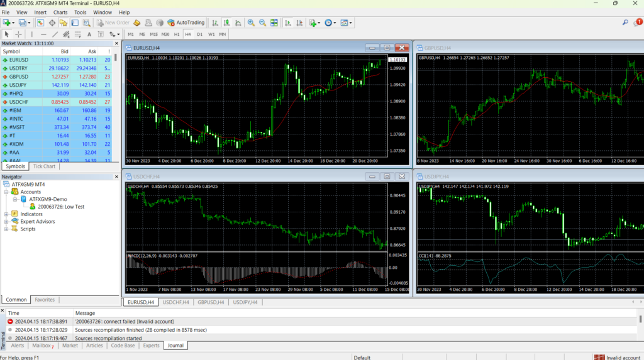Zoom out the chart with magnifier minus
The image size is (644, 360).
point(262,23)
